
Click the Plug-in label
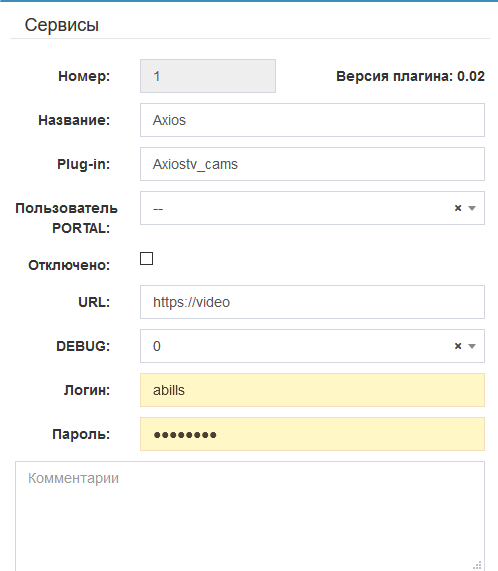[83, 164]
